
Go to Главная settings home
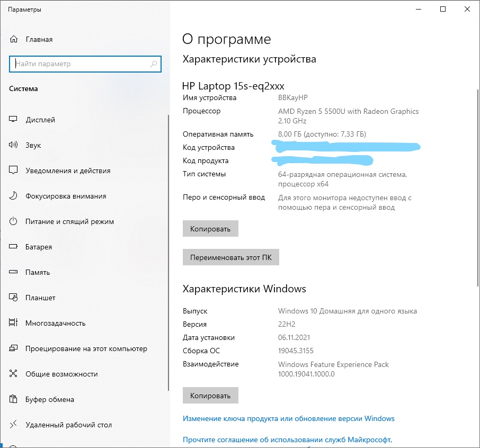click(x=39, y=40)
